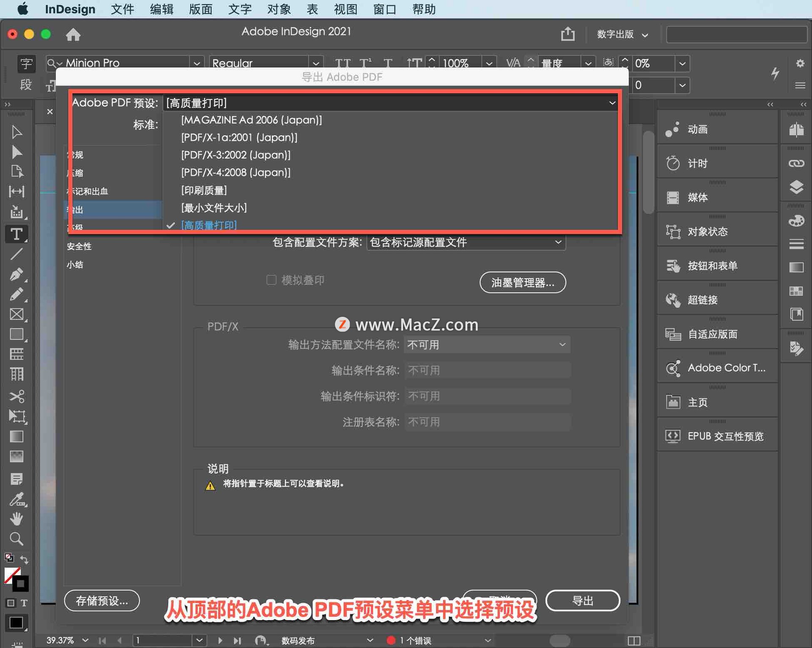
Task: Open the Hyperlinks panel
Action: pyautogui.click(x=718, y=300)
